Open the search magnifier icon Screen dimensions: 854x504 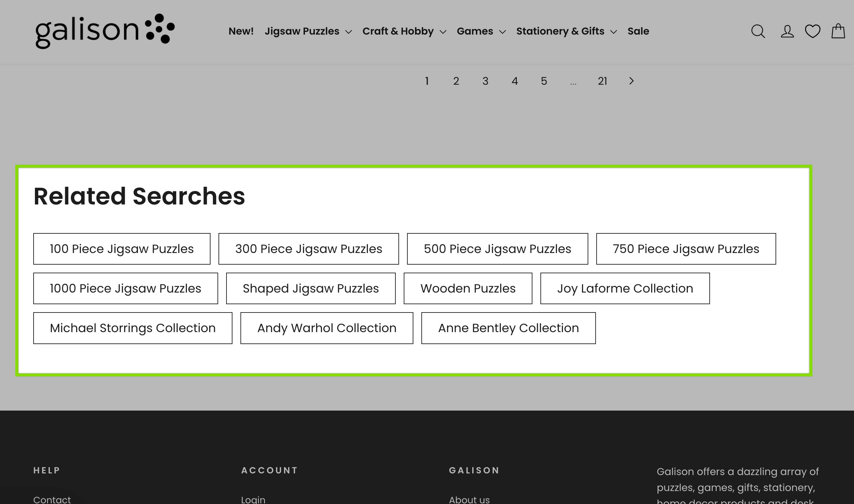[758, 32]
